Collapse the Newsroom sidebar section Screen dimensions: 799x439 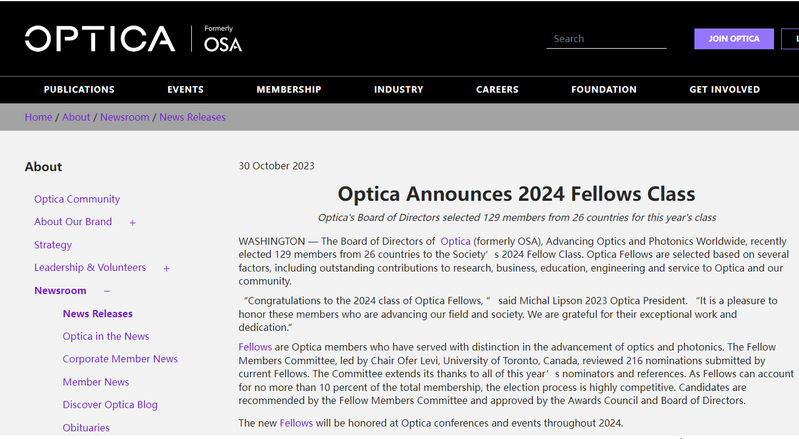(x=108, y=291)
